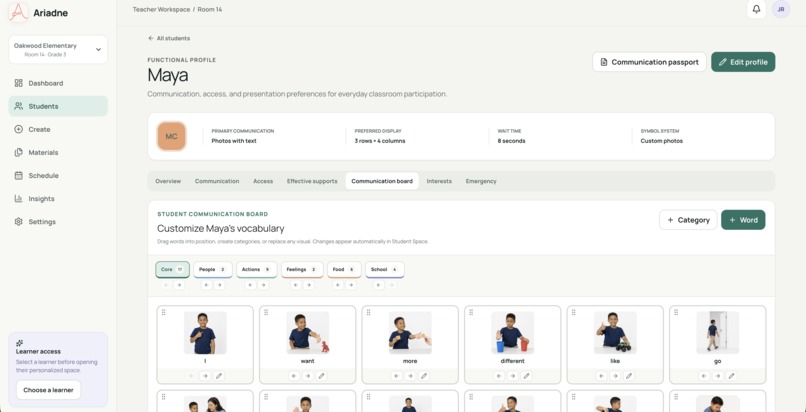Image resolution: width=806 pixels, height=412 pixels.
Task: Select the Feelings category chip
Action: [x=302, y=269]
